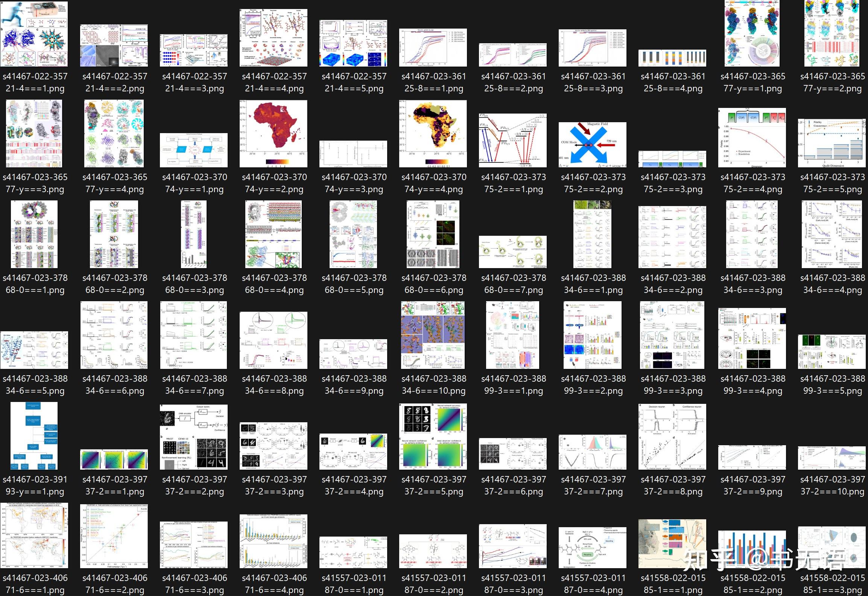868x596 pixels.
Task: Select thumbnail s41467-023-37868-0===4.png
Action: click(x=274, y=234)
